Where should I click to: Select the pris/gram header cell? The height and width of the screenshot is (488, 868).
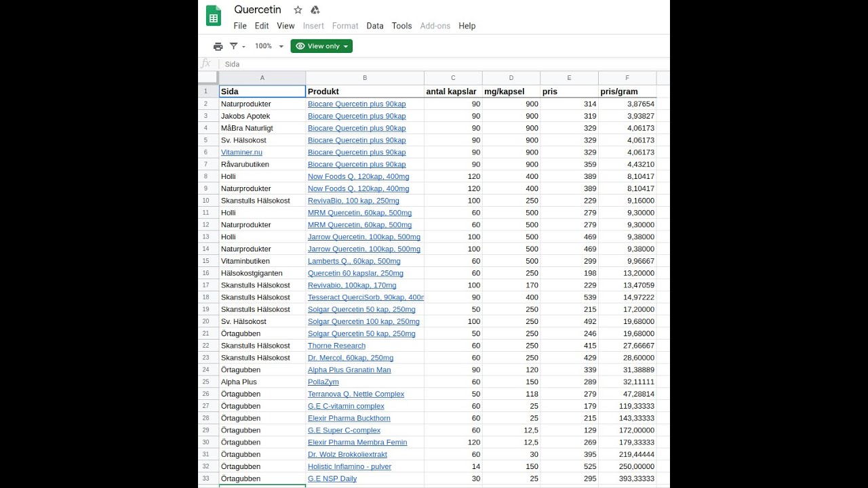pyautogui.click(x=627, y=91)
